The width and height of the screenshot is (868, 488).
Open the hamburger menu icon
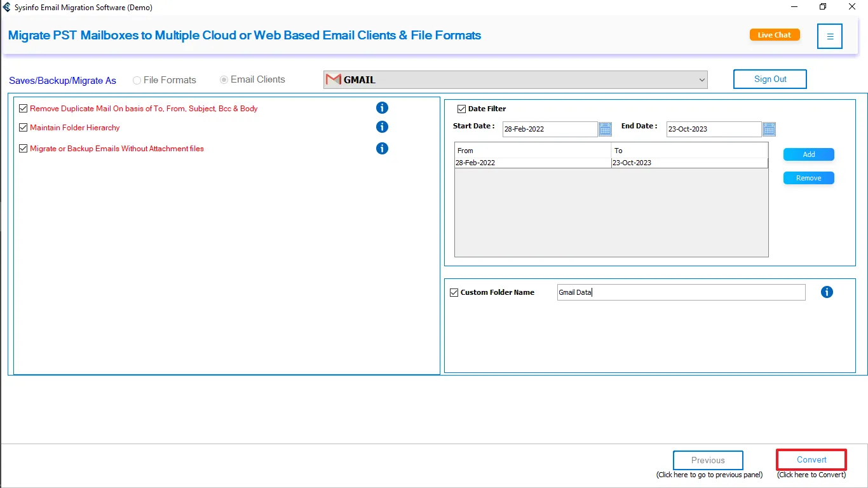(x=830, y=36)
